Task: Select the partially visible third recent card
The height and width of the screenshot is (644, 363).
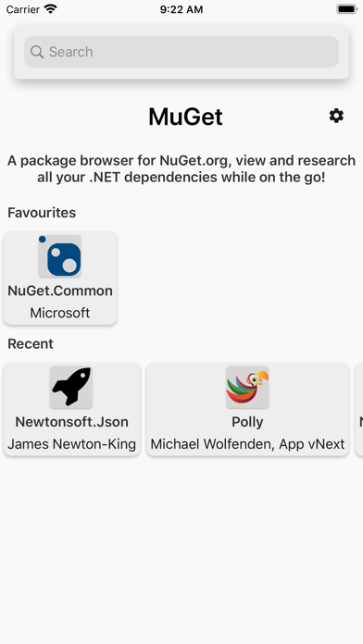Action: pos(359,409)
